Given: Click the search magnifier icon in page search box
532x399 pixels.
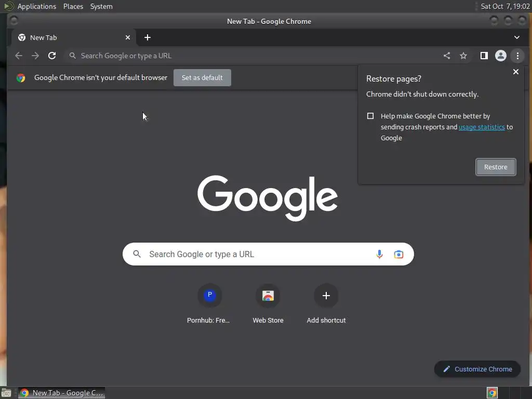Looking at the screenshot, I should [137, 254].
